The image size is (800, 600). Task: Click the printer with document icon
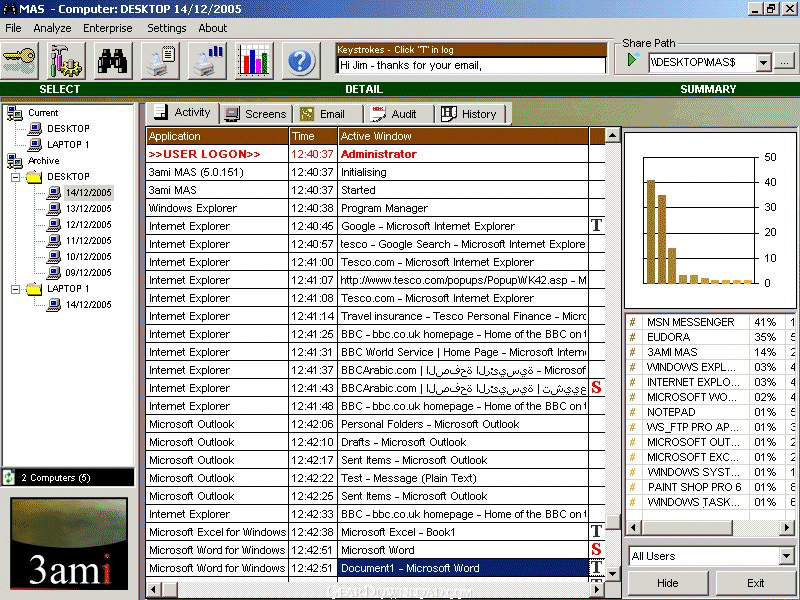161,61
